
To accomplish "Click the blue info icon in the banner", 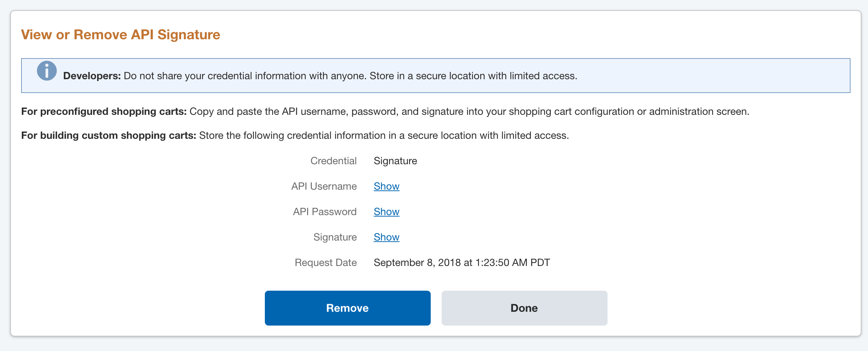I will [47, 71].
